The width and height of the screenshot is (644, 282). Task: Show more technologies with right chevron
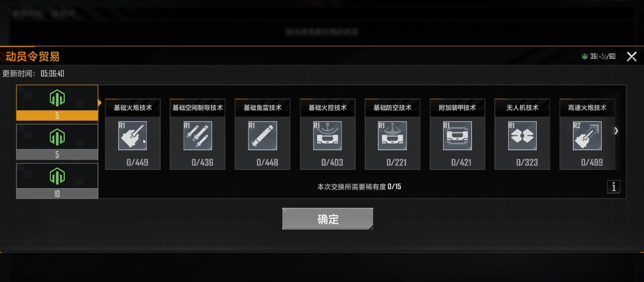pyautogui.click(x=616, y=131)
